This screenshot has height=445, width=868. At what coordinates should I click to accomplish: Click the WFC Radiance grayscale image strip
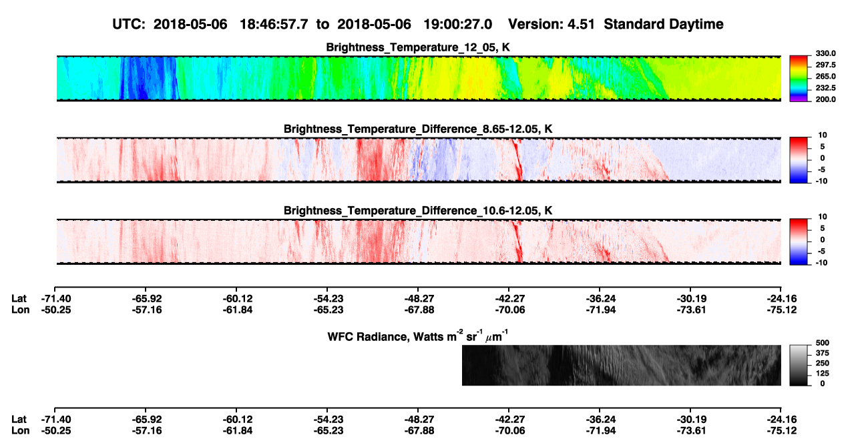coord(622,365)
